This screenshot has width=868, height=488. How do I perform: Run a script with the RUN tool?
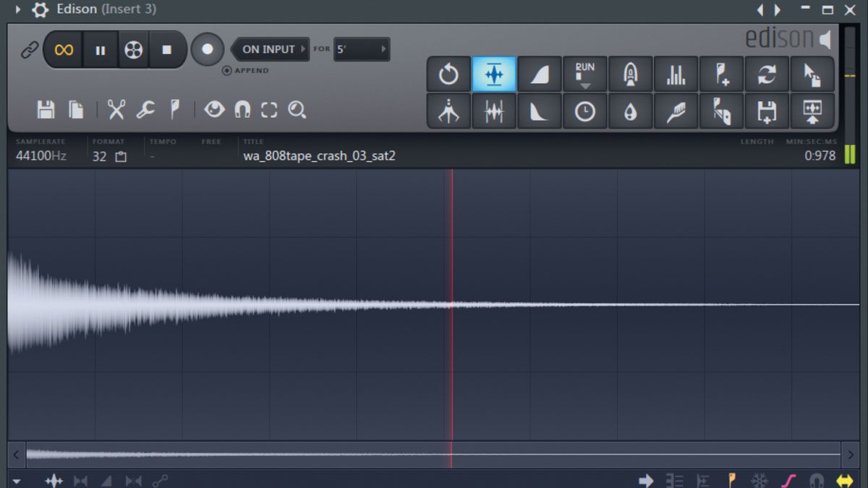(585, 72)
